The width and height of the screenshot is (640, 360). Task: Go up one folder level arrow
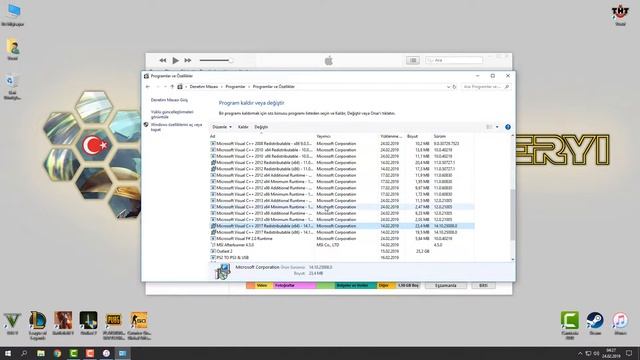click(172, 87)
